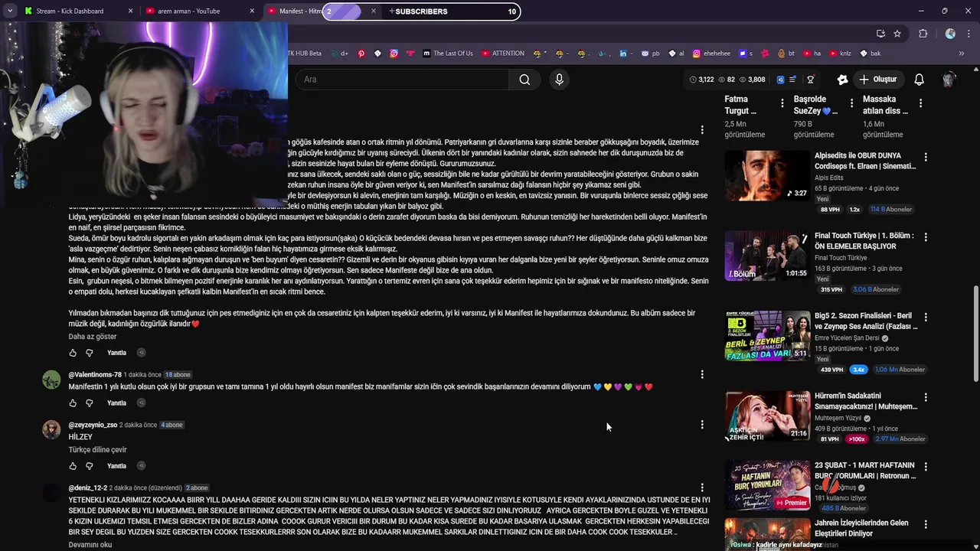
Task: Focus the Ara search field
Action: 402,80
